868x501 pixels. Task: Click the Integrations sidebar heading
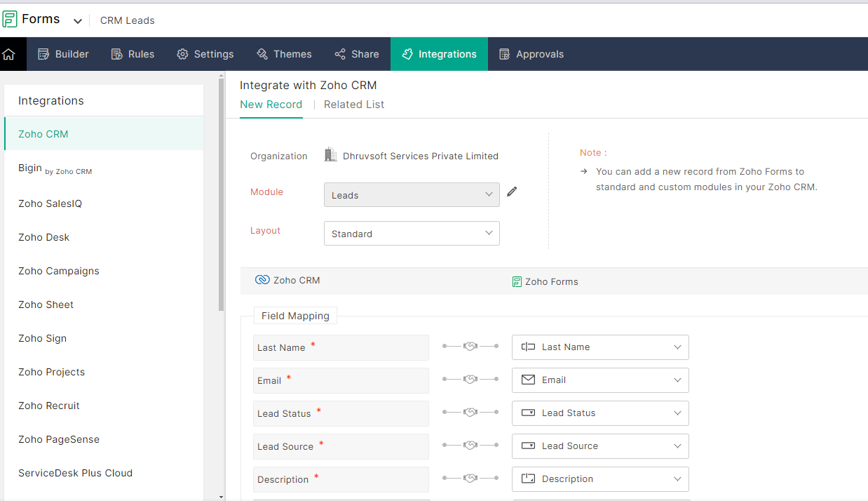[51, 101]
